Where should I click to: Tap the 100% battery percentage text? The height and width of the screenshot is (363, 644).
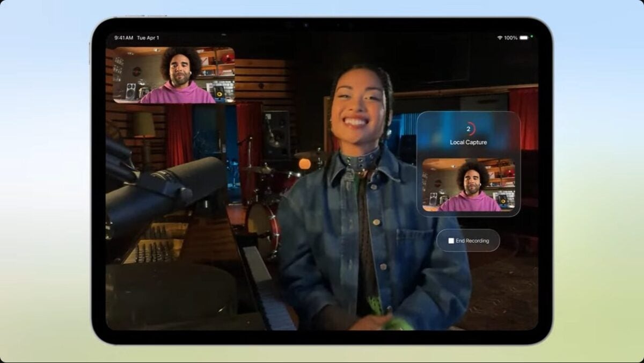510,38
